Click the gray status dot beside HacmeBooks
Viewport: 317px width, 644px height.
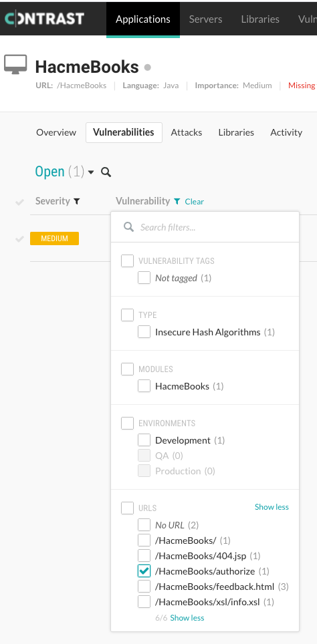tap(148, 67)
